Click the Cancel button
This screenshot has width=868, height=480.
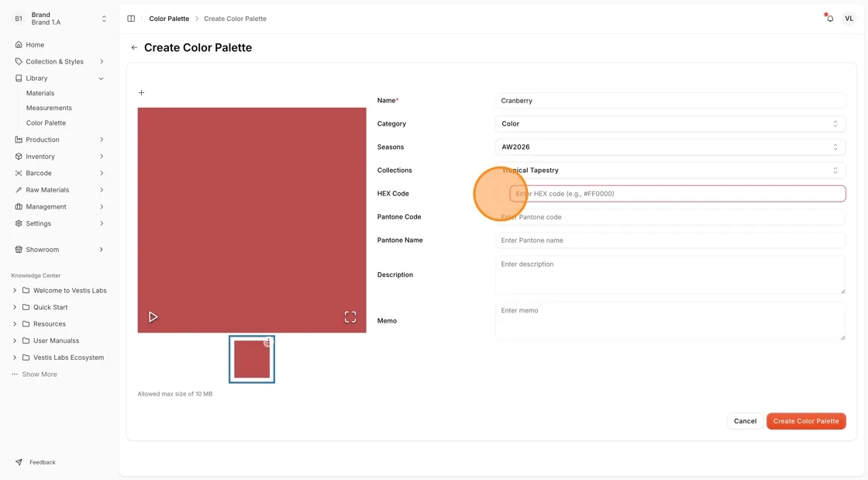tap(745, 421)
